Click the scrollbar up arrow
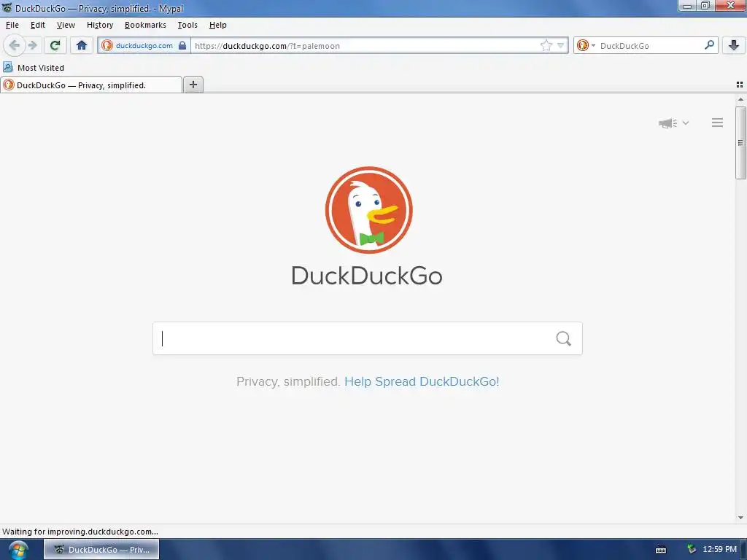 click(x=740, y=99)
